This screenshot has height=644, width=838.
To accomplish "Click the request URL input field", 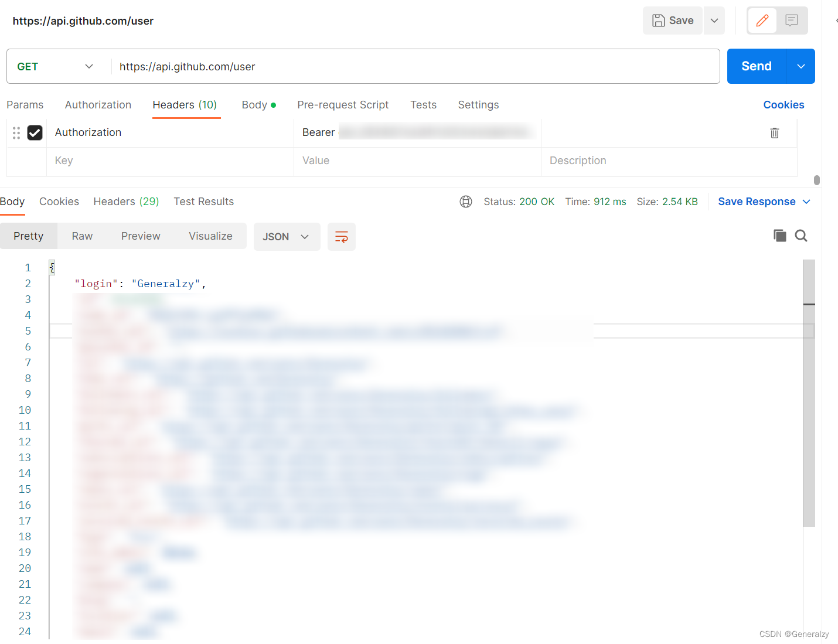I will click(x=416, y=66).
